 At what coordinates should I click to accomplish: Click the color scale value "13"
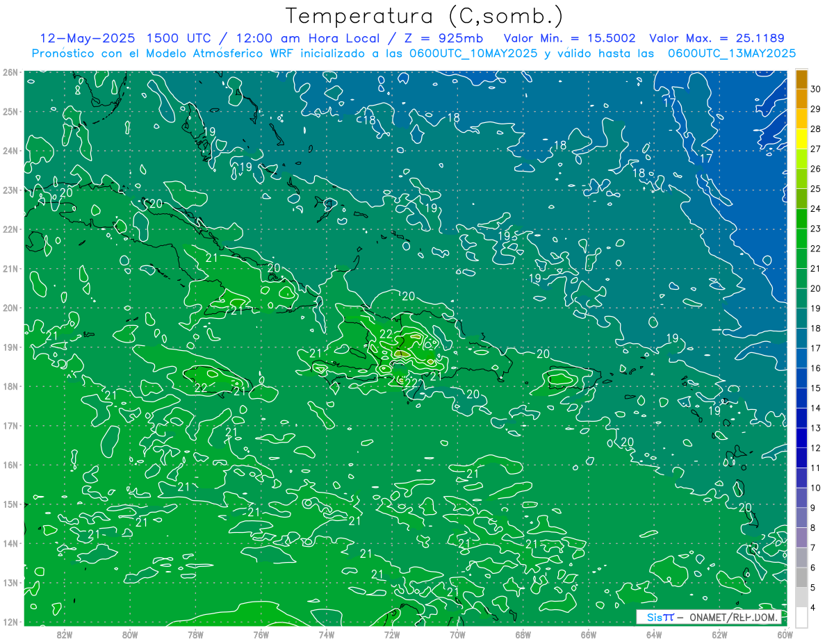[816, 428]
